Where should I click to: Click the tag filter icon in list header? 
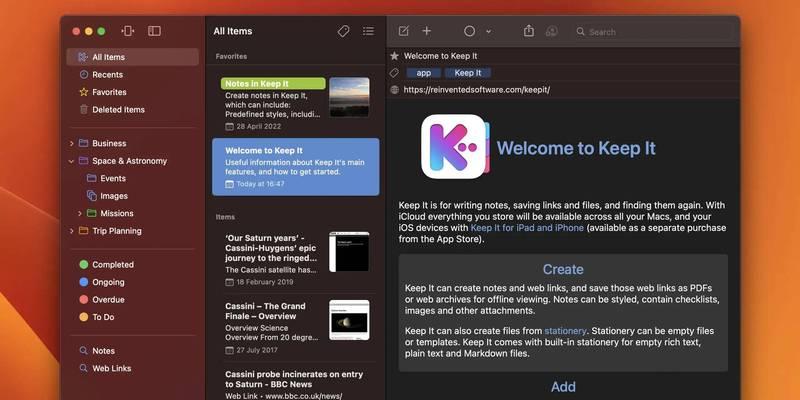click(x=343, y=31)
